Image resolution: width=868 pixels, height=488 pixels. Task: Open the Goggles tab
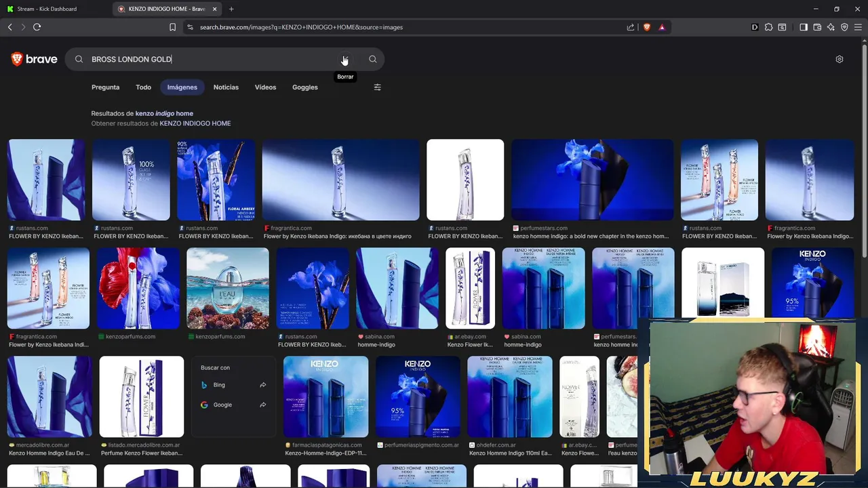click(x=305, y=87)
